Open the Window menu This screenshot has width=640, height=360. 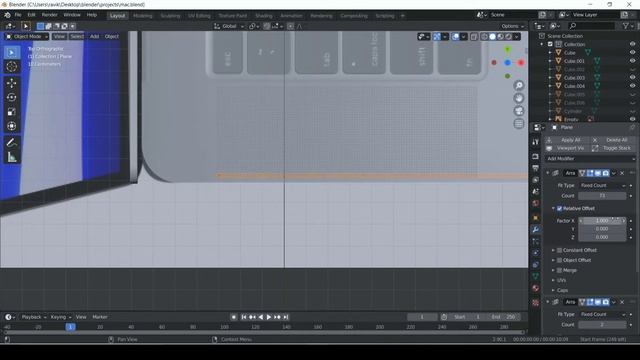(72, 15)
